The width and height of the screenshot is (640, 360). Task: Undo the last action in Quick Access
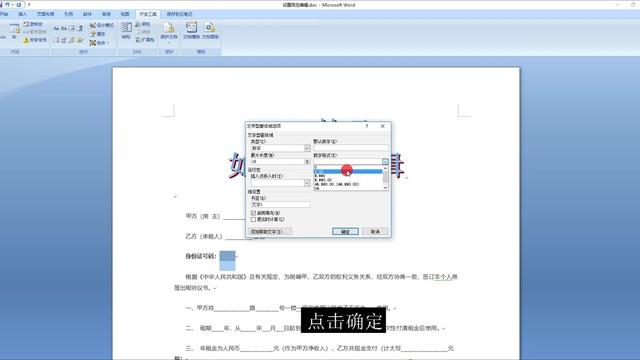point(8,5)
